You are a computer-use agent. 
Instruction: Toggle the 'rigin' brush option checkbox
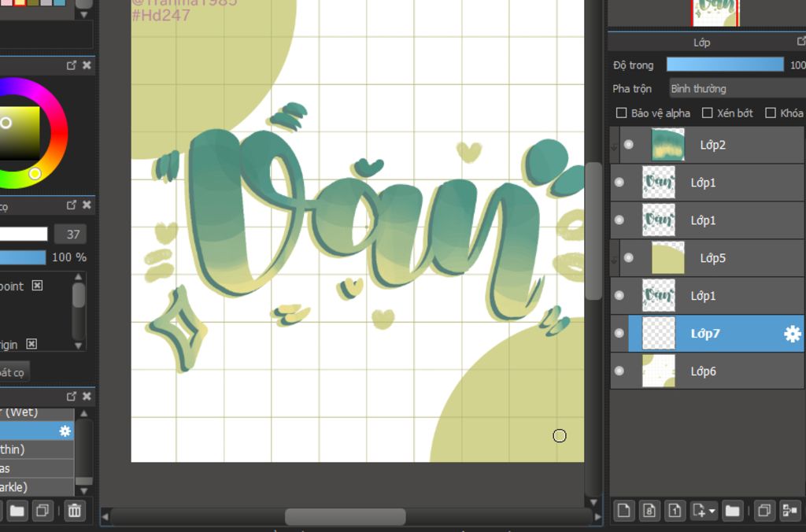(31, 344)
